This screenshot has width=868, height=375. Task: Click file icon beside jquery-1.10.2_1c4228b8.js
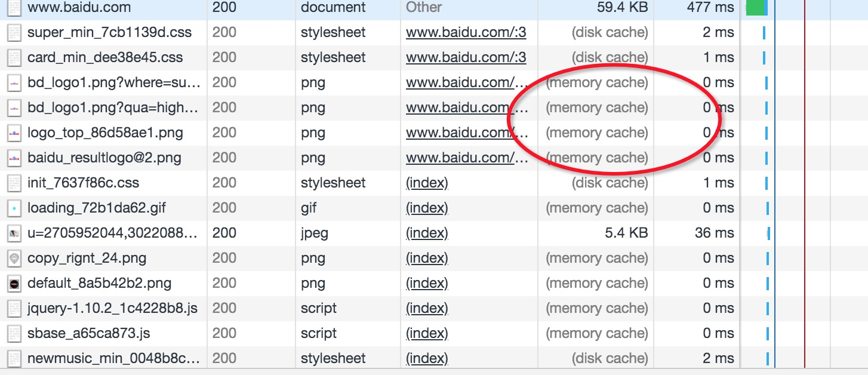(x=14, y=308)
